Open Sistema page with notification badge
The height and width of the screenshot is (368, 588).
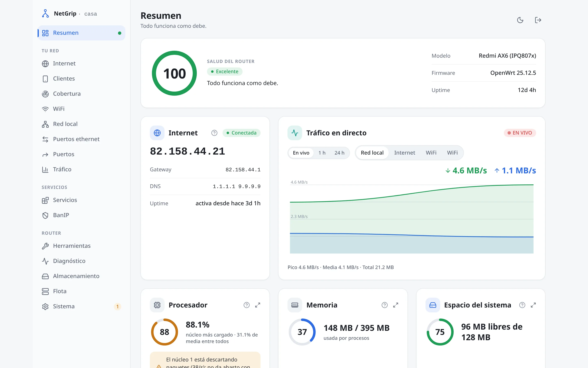[81, 306]
